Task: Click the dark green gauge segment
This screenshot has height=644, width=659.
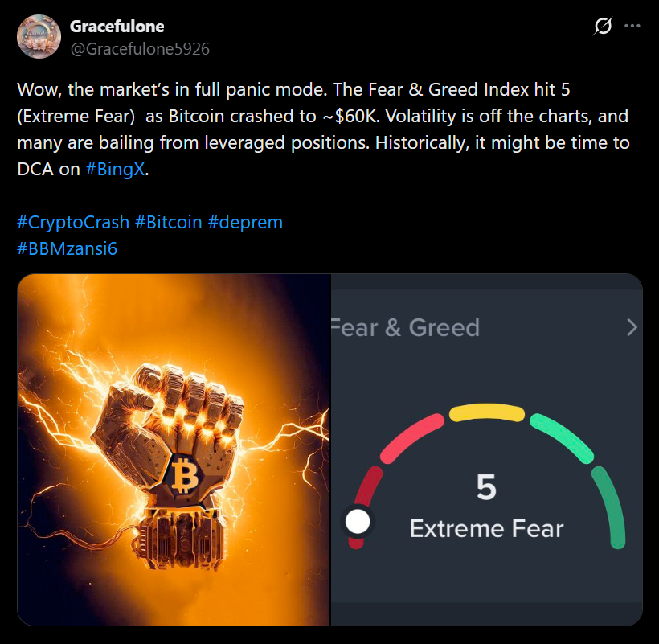Action: [x=610, y=508]
